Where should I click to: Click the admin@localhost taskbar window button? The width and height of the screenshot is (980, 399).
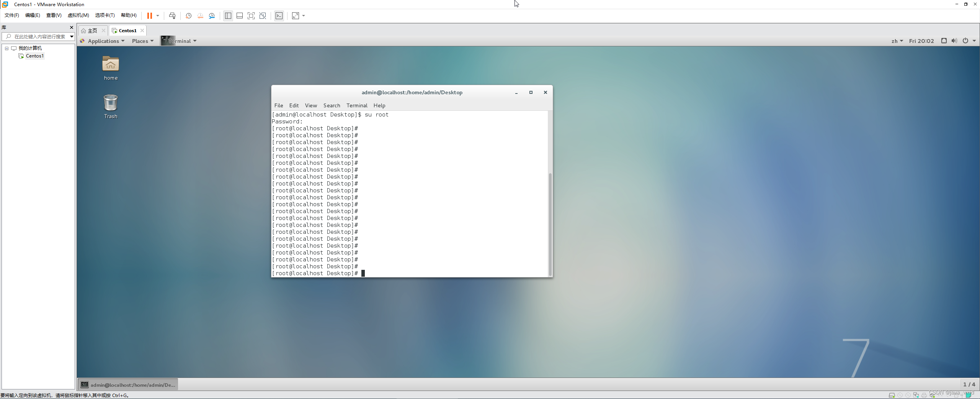[128, 384]
